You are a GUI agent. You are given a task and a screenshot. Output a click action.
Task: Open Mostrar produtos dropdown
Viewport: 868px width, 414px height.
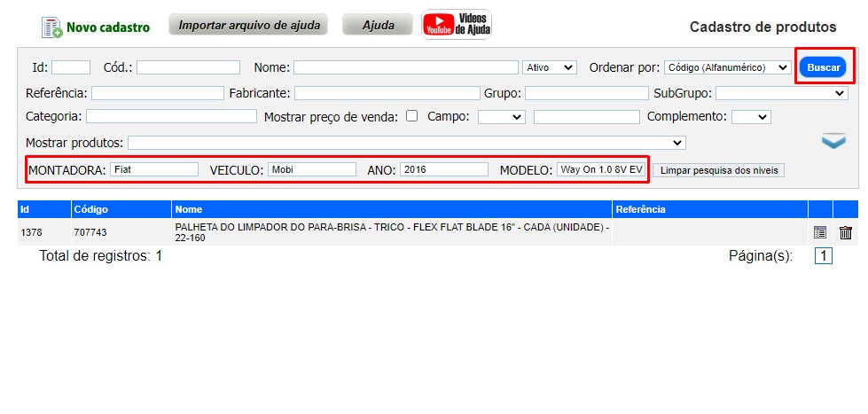pyautogui.click(x=407, y=143)
